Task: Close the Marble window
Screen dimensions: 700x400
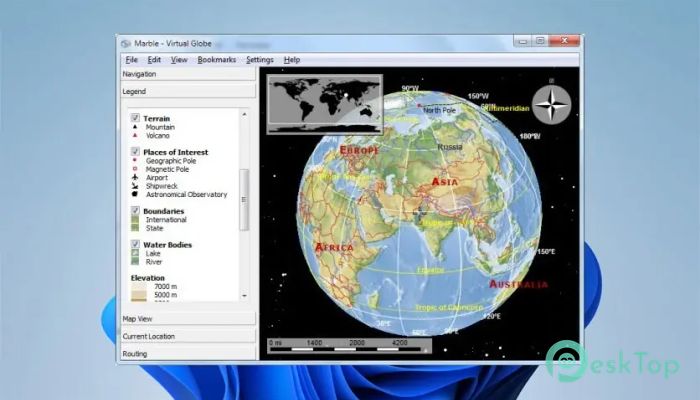Action: (x=564, y=41)
